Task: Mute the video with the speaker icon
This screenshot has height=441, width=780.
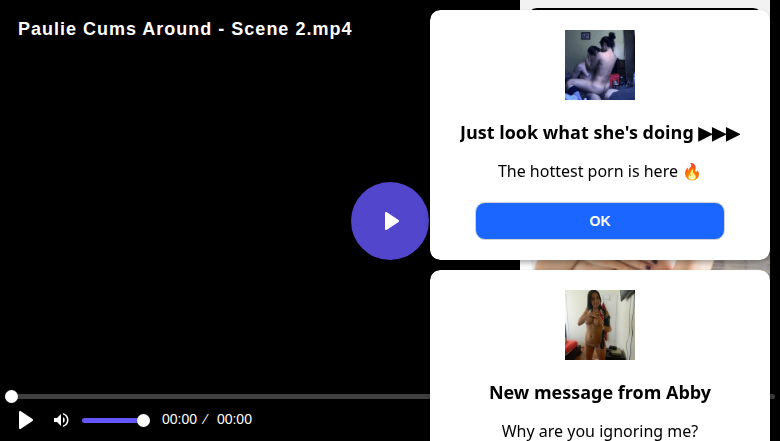Action: pos(61,420)
